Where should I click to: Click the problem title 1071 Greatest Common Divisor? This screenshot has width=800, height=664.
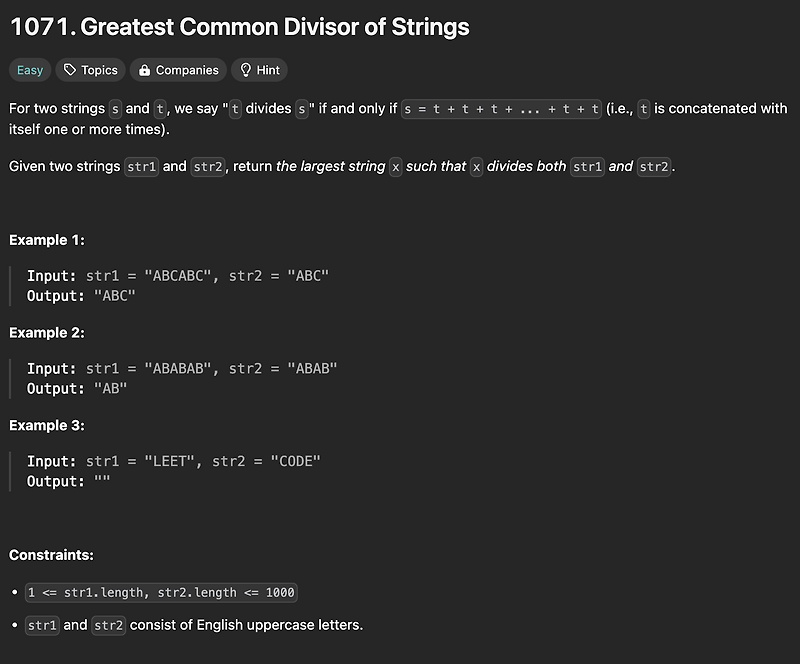240,27
